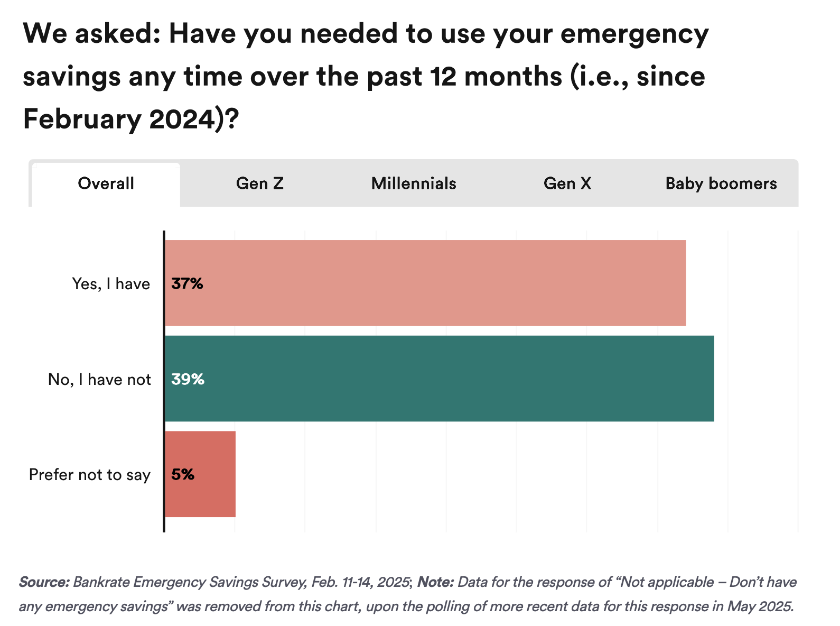
Task: Select the "No, I have not" axis label
Action: [99, 380]
